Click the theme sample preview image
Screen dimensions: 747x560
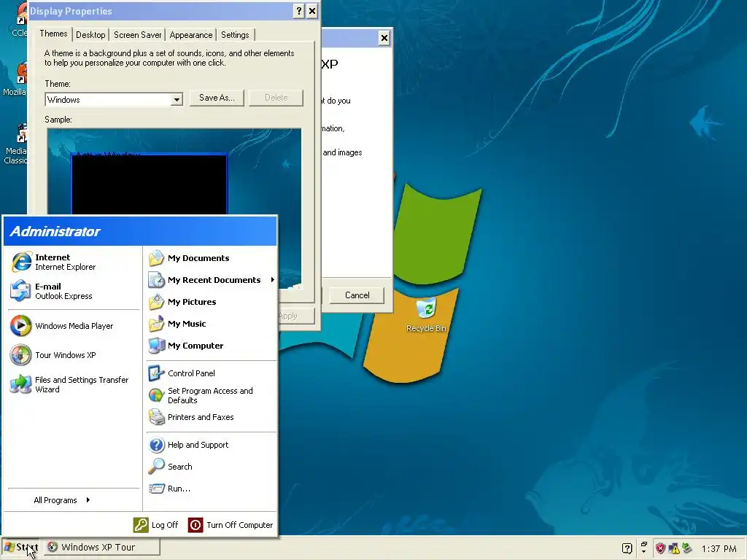click(174, 171)
